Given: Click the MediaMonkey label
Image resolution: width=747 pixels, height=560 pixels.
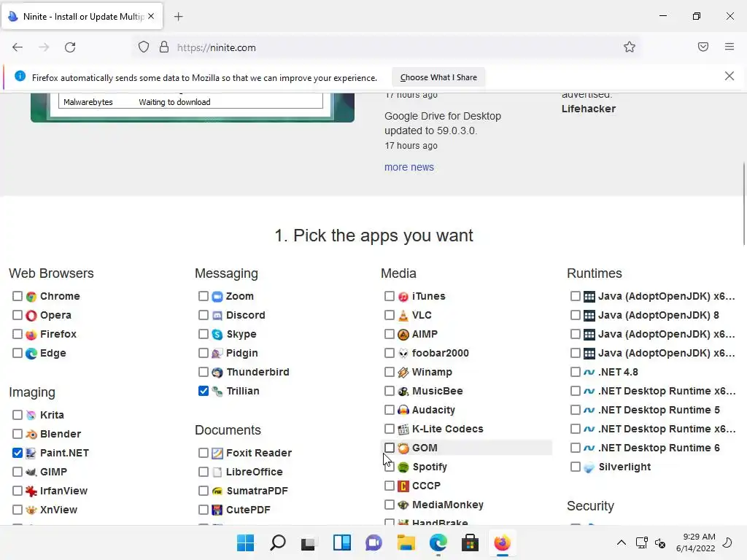Looking at the screenshot, I should coord(448,505).
